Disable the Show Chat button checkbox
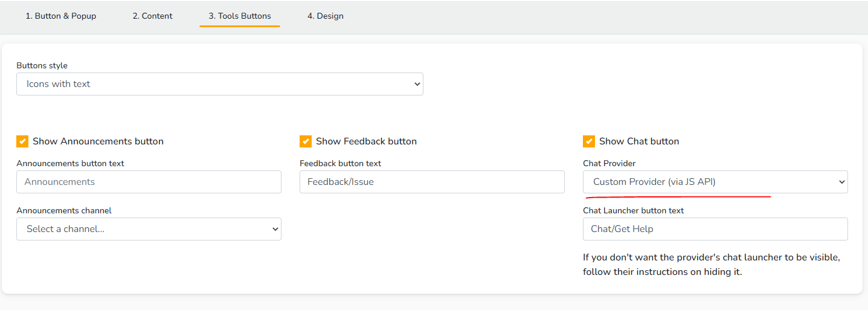This screenshot has width=868, height=310. coord(589,141)
